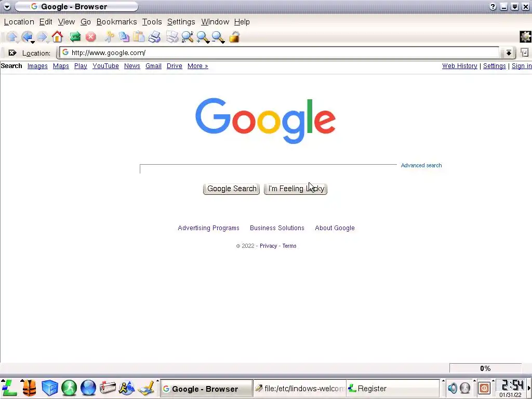Viewport: 532px width, 399px height.
Task: Open the Help menu
Action: 242,22
